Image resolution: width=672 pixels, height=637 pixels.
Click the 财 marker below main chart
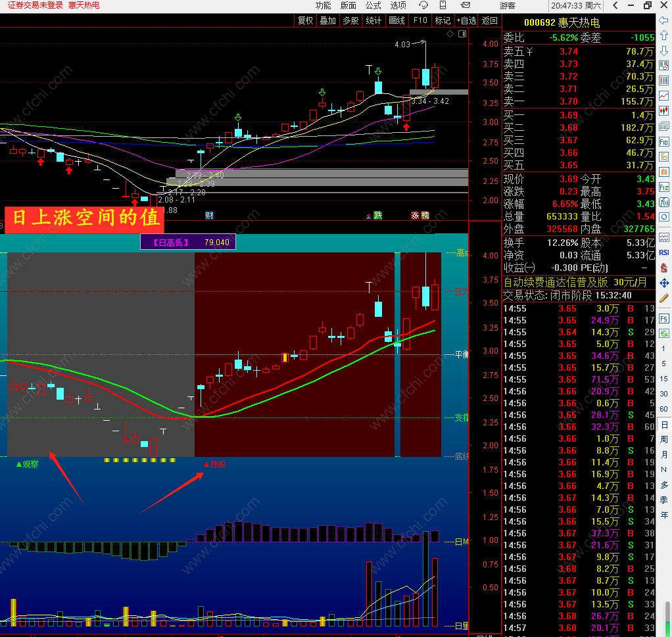point(209,215)
